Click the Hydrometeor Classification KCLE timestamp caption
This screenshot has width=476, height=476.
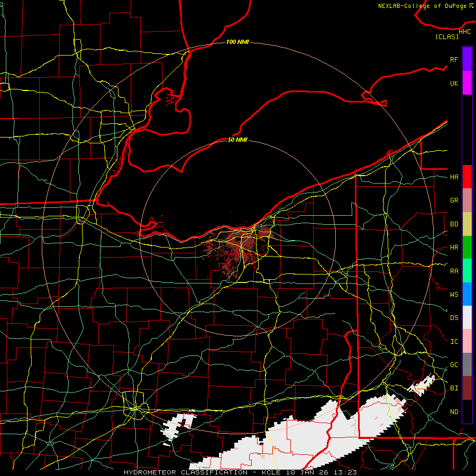click(240, 472)
